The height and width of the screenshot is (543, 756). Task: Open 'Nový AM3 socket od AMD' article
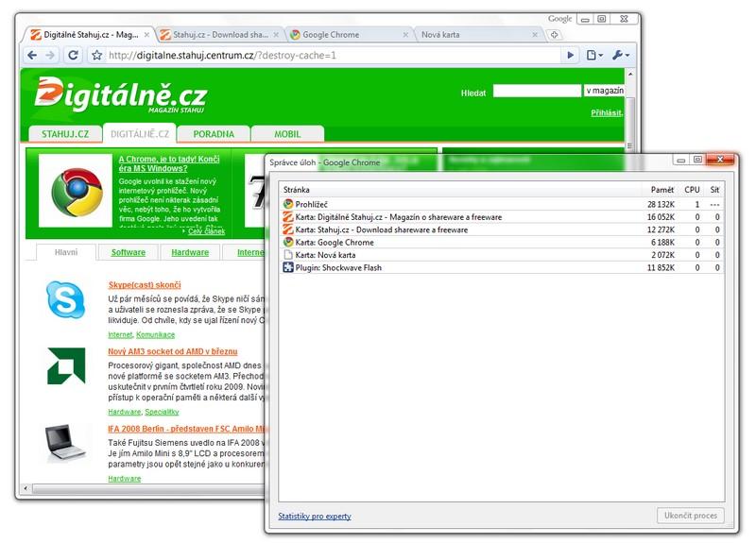[x=173, y=351]
